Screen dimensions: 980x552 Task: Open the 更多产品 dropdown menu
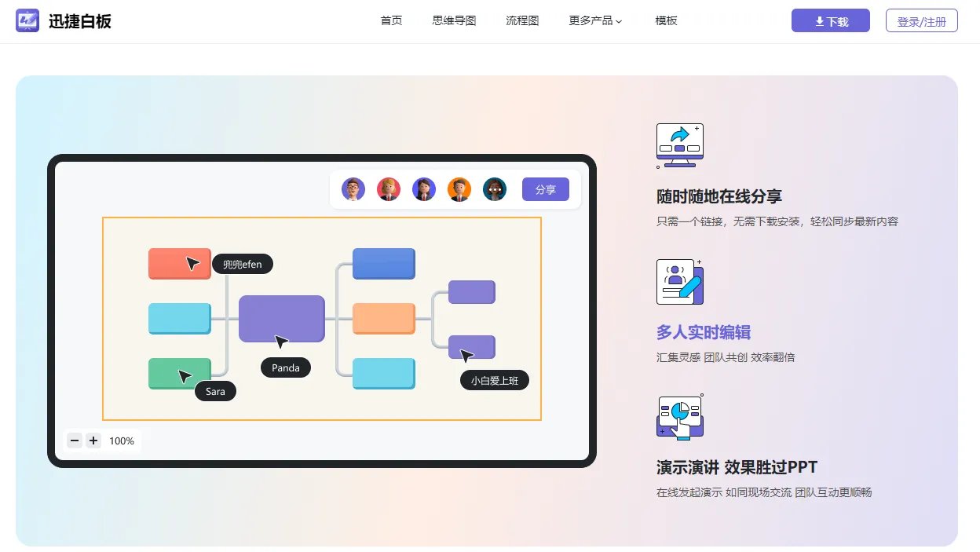[593, 20]
